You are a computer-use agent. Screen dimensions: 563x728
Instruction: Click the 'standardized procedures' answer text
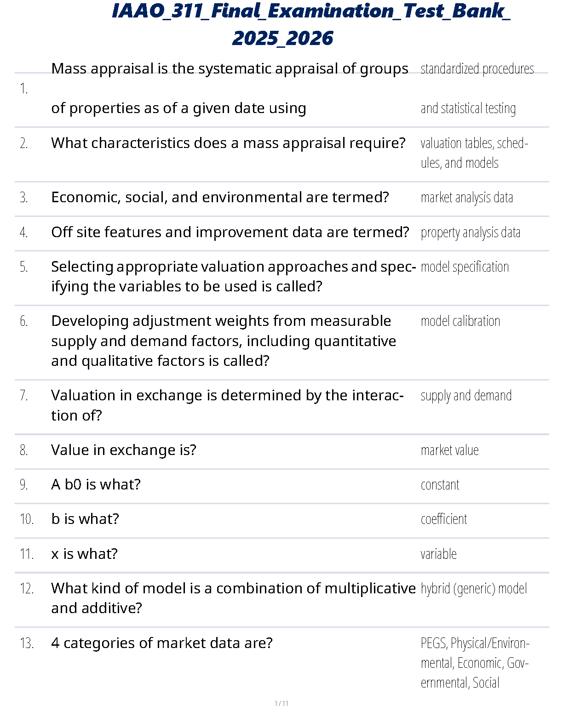477,69
